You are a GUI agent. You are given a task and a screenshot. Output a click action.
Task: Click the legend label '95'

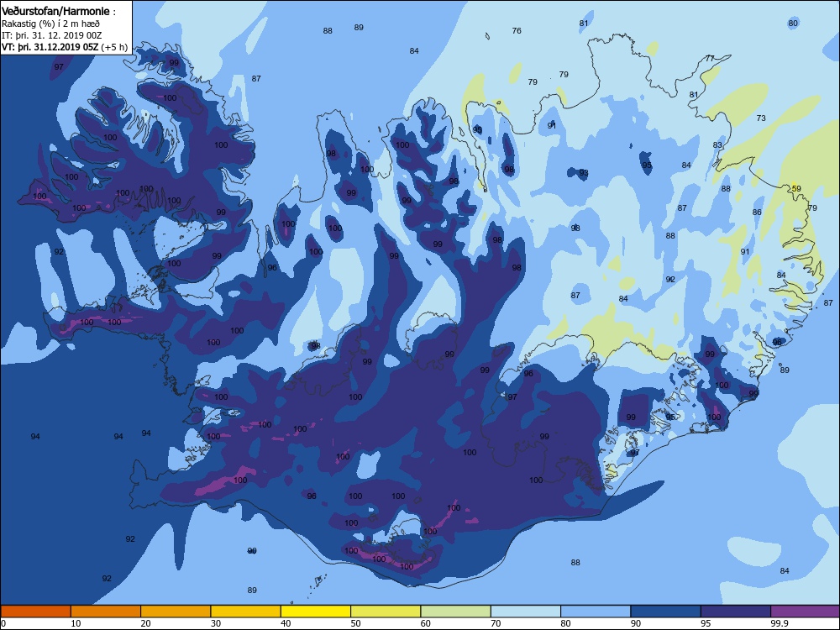[x=706, y=623]
